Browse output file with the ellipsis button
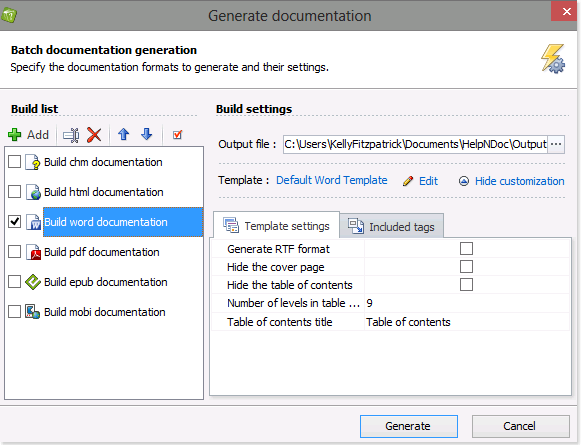Screen dimensions: 581x446 pyautogui.click(x=556, y=144)
